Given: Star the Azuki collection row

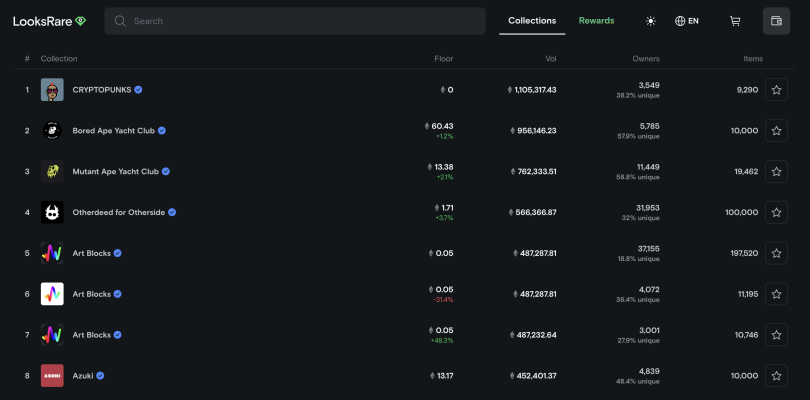Looking at the screenshot, I should tap(776, 376).
